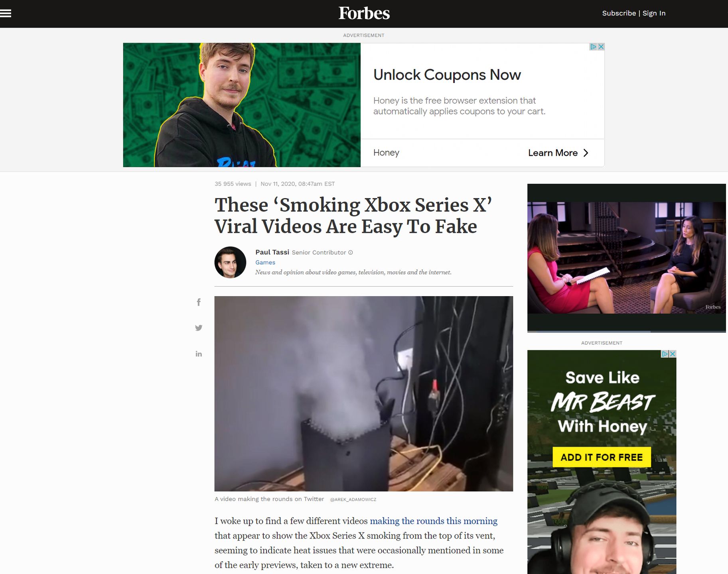
Task: Share article via LinkedIn icon
Action: coord(199,354)
